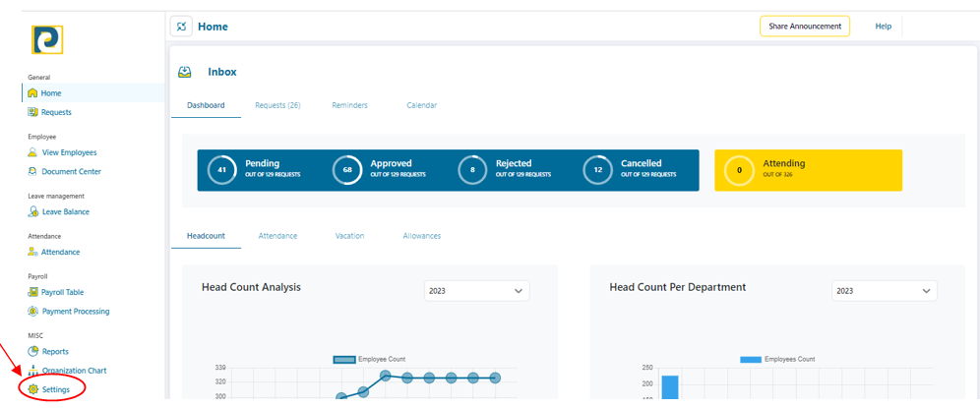Open Settings gear icon in sidebar

[33, 390]
